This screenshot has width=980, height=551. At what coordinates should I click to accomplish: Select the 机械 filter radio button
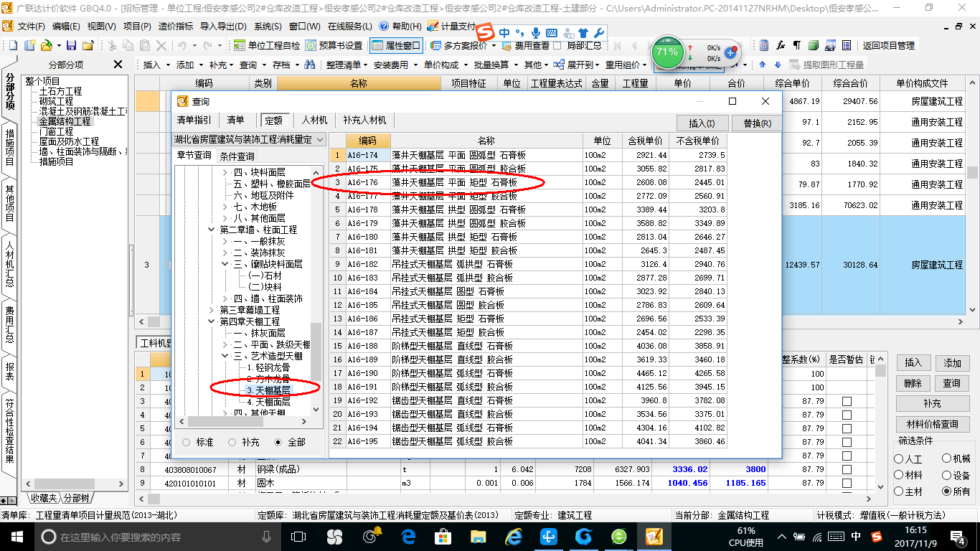pyautogui.click(x=947, y=459)
